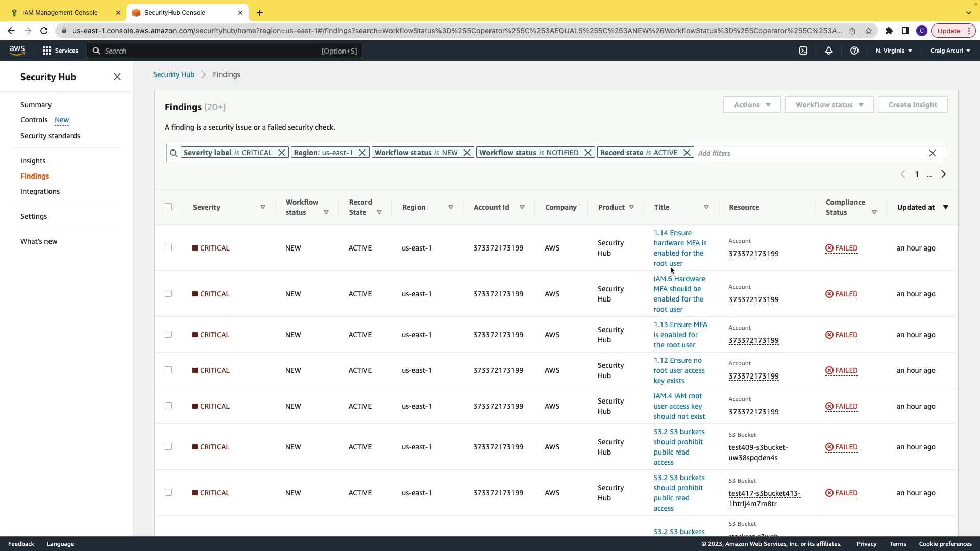Remove the Severity label CRITICAL filter
This screenshot has height=551, width=980.
282,153
